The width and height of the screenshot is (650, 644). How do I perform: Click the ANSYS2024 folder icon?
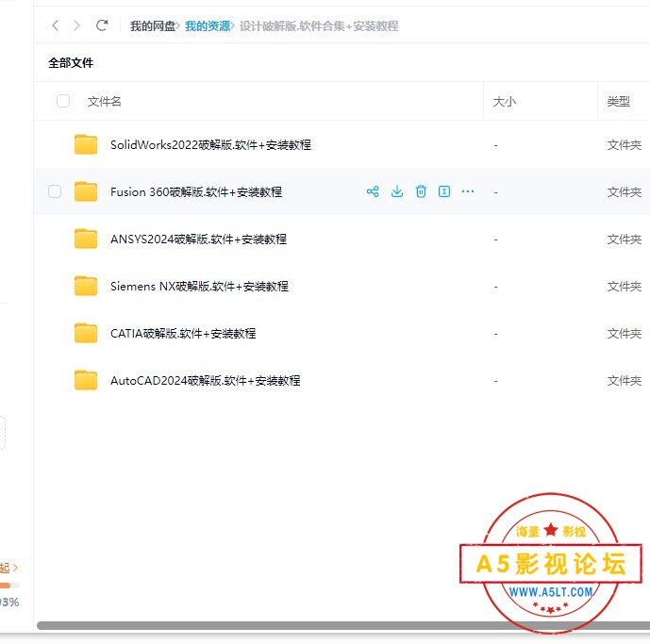(86, 239)
